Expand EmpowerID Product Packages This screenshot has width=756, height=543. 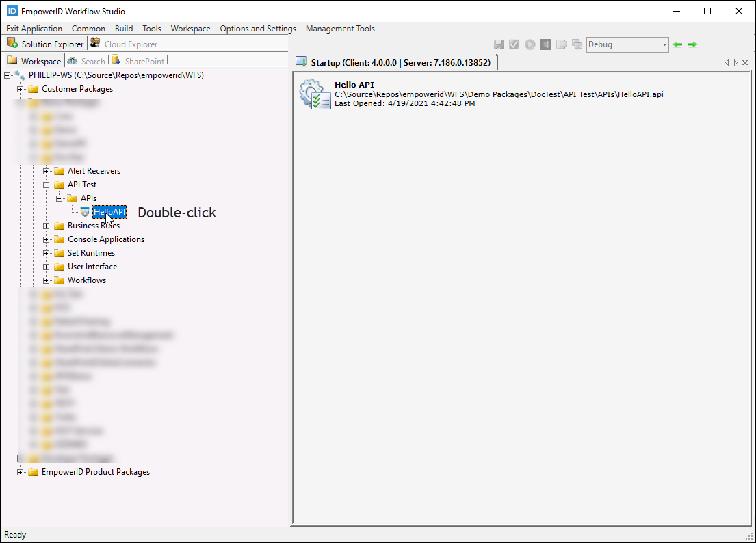[x=21, y=471]
